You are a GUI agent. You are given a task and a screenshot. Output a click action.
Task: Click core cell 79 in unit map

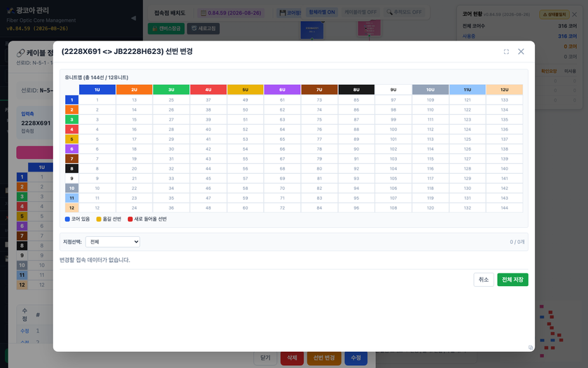[319, 159]
